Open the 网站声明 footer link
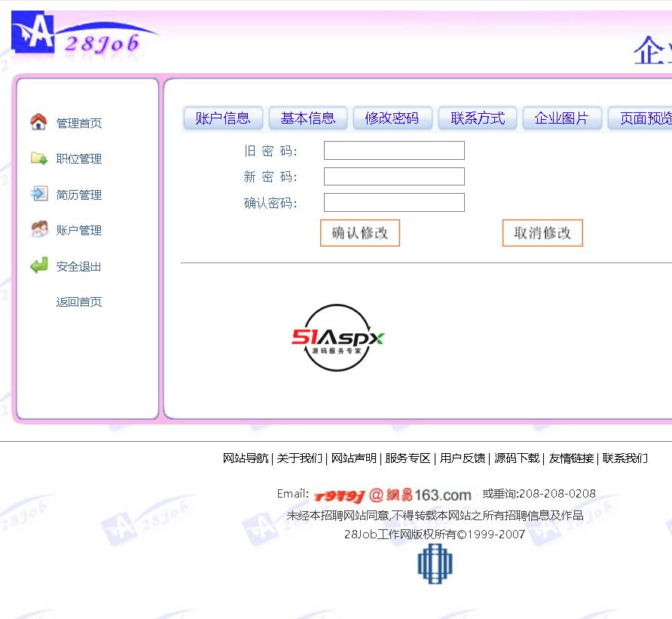672x619 pixels. click(x=354, y=458)
